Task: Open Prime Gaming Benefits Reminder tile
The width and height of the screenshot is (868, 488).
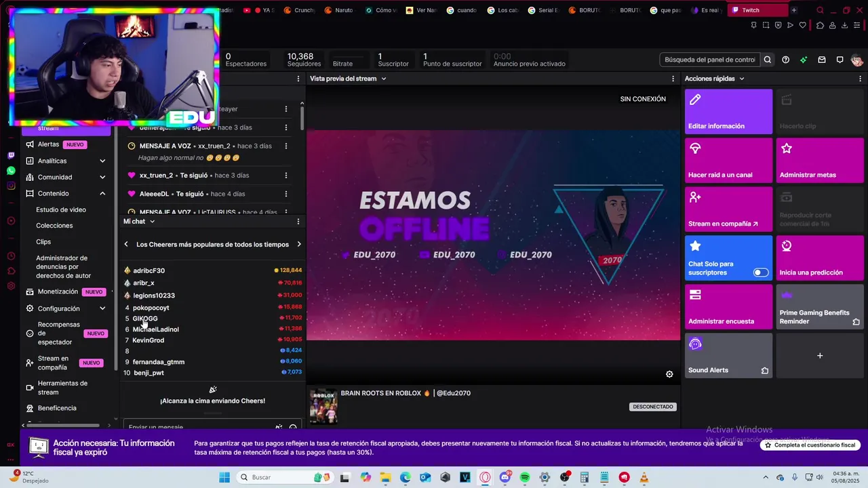Action: pyautogui.click(x=820, y=307)
